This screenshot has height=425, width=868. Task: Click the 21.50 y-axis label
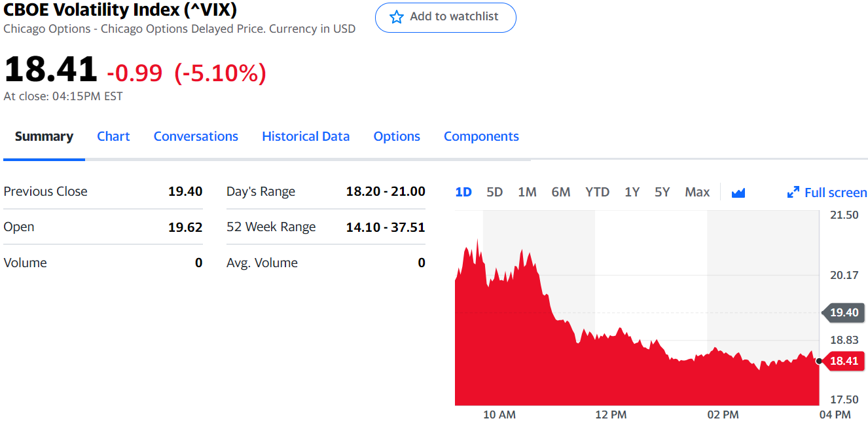pyautogui.click(x=844, y=215)
